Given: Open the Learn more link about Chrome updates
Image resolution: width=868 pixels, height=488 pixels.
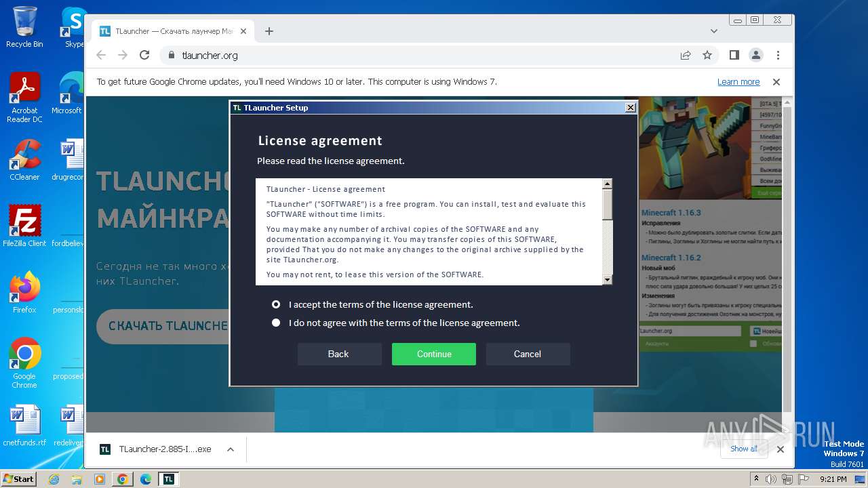Looking at the screenshot, I should [x=738, y=82].
